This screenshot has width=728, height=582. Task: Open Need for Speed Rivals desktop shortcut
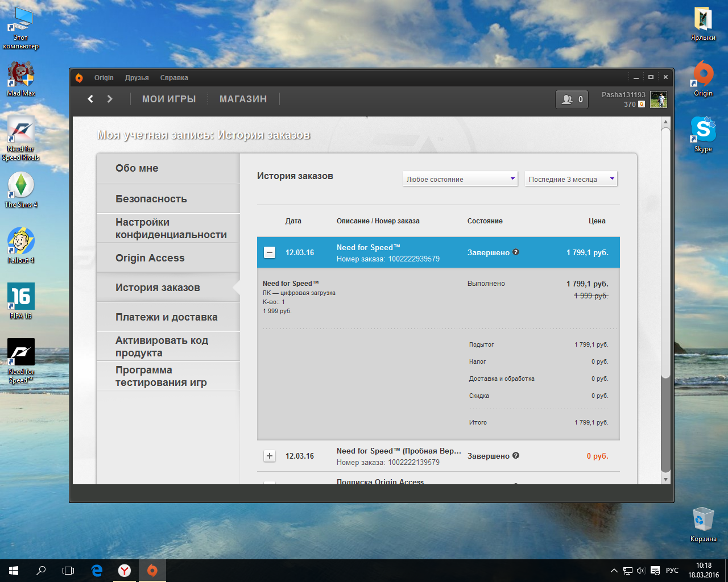point(21,138)
